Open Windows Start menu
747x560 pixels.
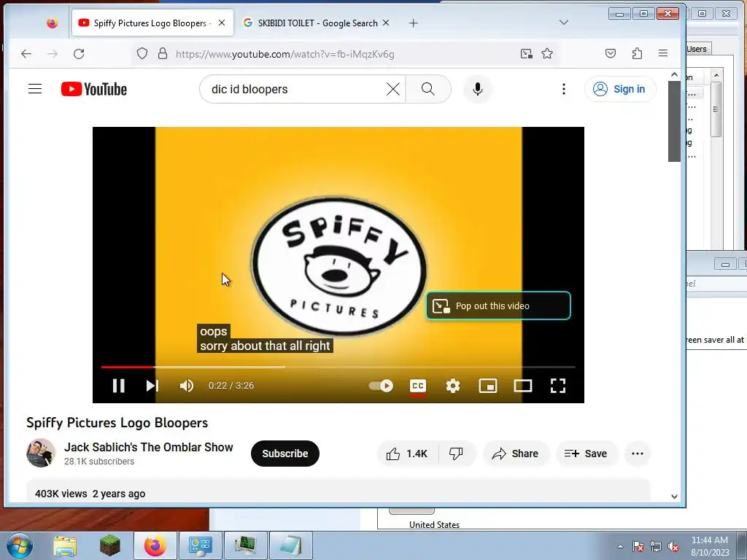[x=18, y=545]
